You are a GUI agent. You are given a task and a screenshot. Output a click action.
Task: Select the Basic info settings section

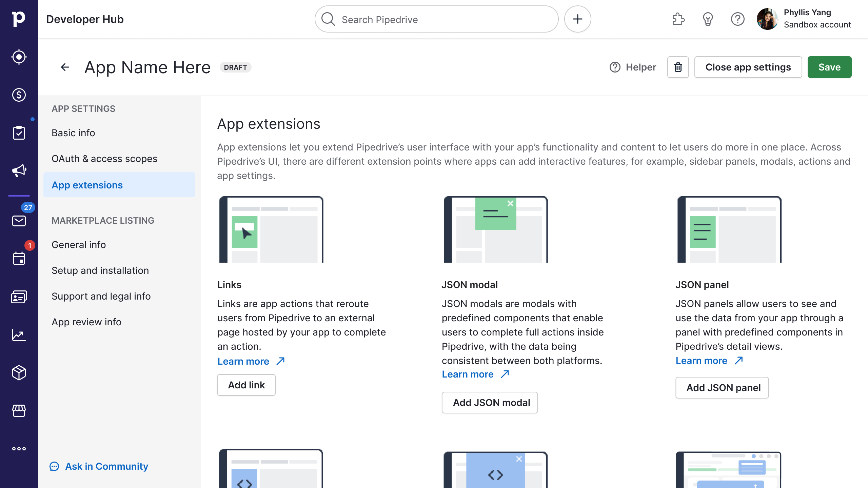click(x=73, y=133)
